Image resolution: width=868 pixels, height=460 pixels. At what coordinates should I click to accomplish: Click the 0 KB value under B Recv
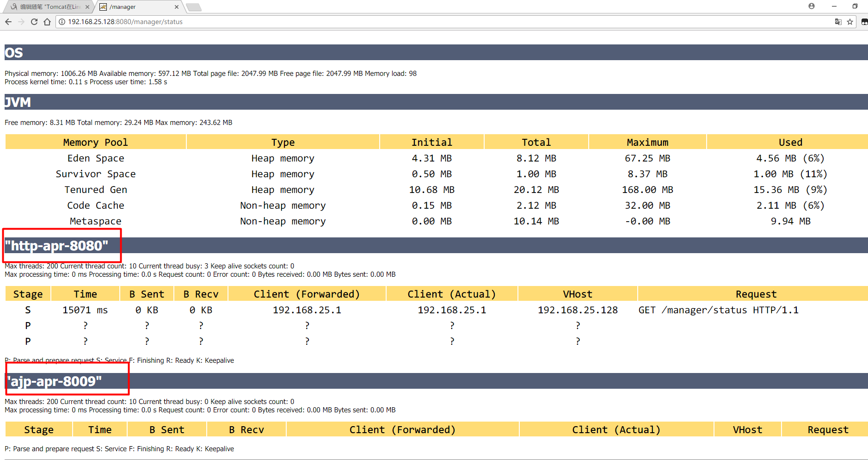[x=201, y=310]
